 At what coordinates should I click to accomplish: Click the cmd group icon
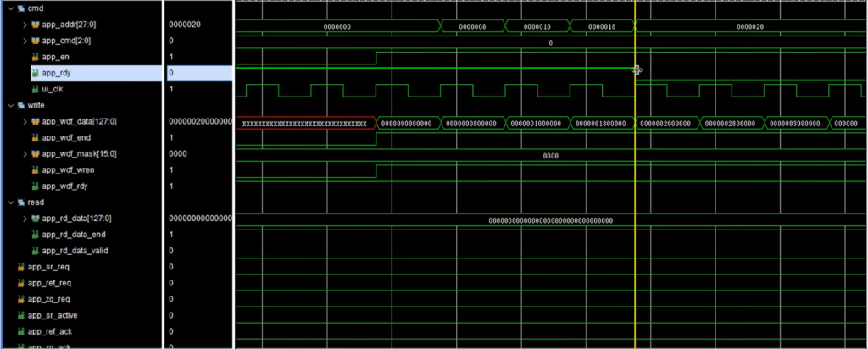(21, 8)
